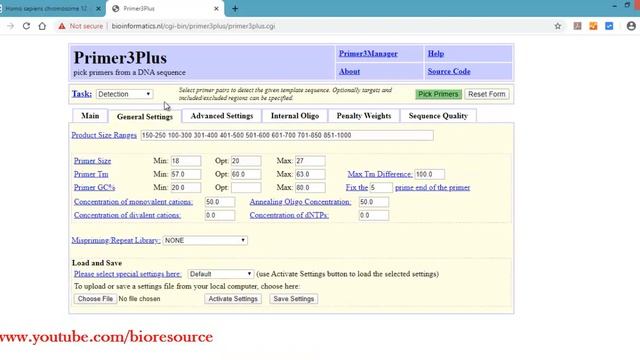Focus the Primer GC% Min field
Viewport: 640px width, 360px height.
[186, 188]
